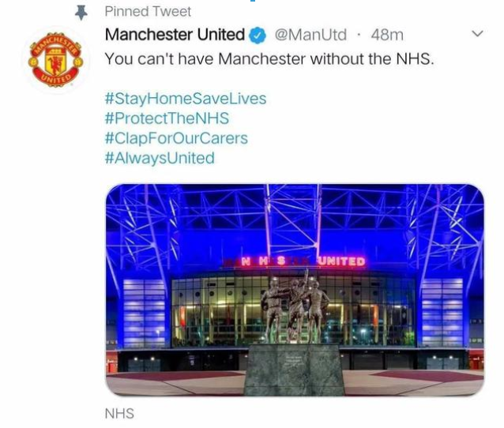Open the tweet options chevron menu

click(x=478, y=33)
